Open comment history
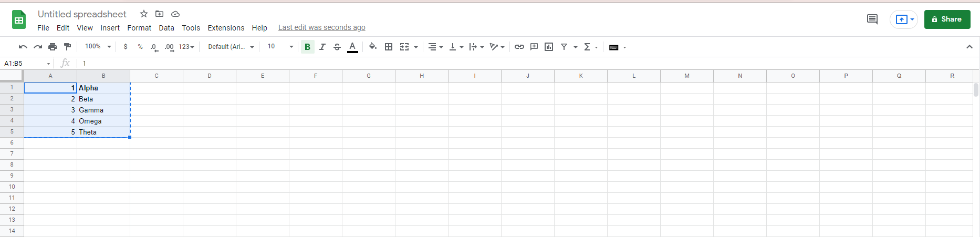The image size is (980, 237). 872,19
